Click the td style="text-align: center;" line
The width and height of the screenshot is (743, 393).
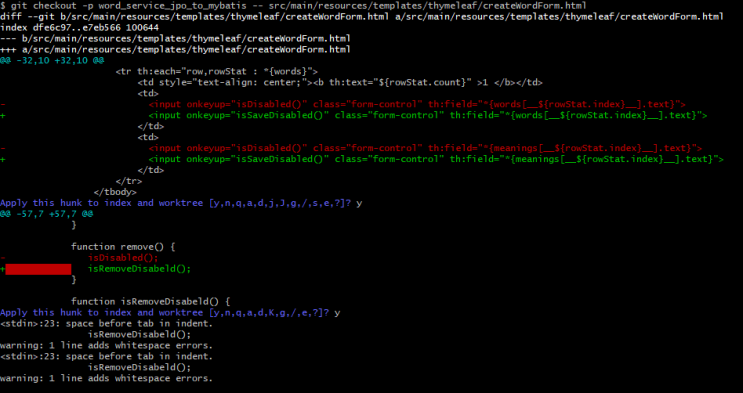coord(340,82)
